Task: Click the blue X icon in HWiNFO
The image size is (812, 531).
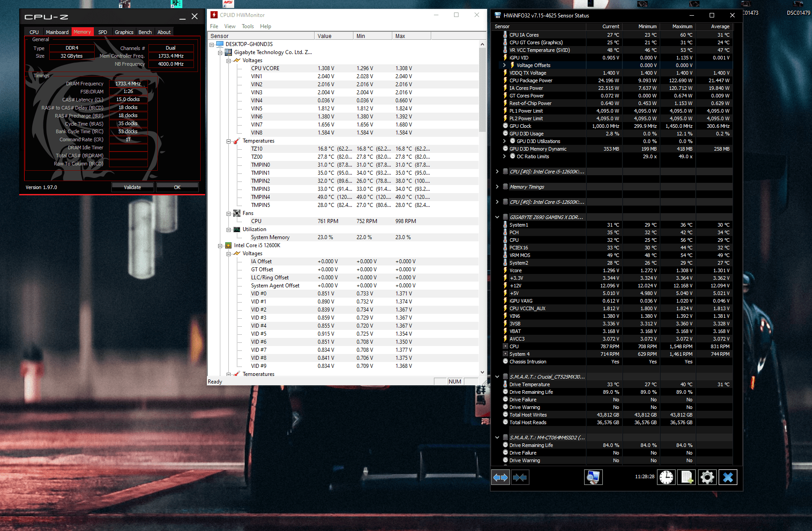Action: tap(728, 477)
